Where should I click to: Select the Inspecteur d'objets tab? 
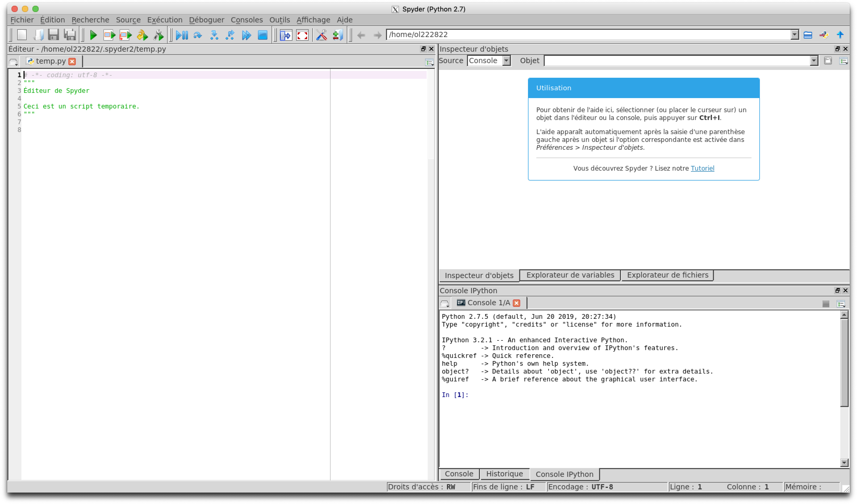tap(479, 276)
